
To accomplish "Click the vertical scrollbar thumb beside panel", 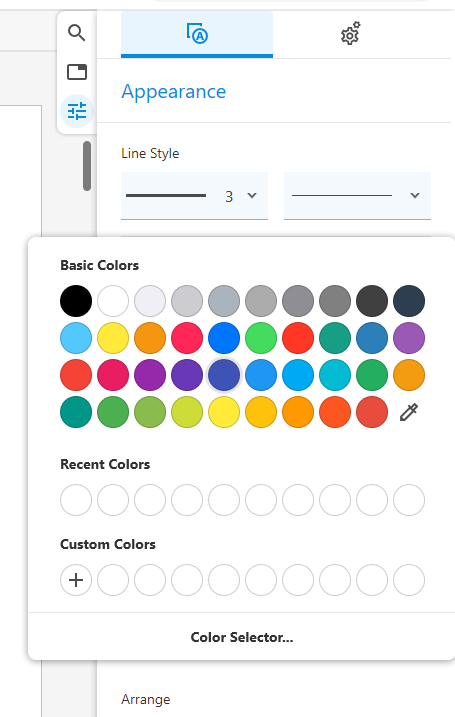I will click(87, 166).
